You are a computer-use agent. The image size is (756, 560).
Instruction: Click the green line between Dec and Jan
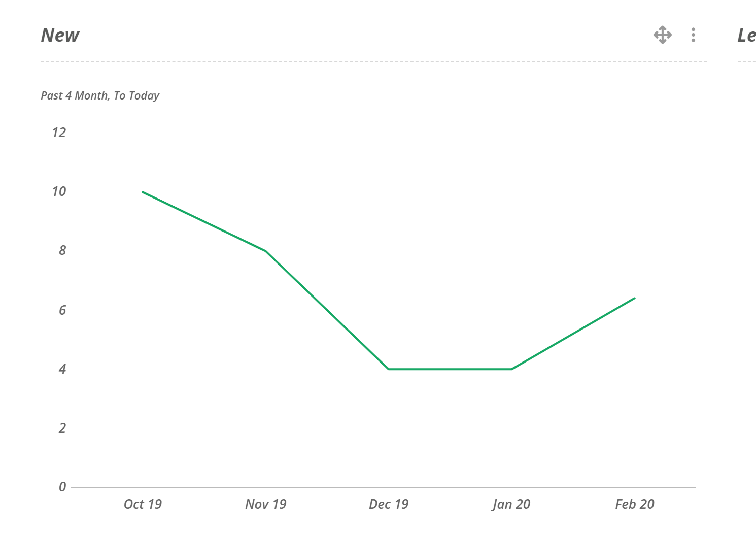point(450,369)
